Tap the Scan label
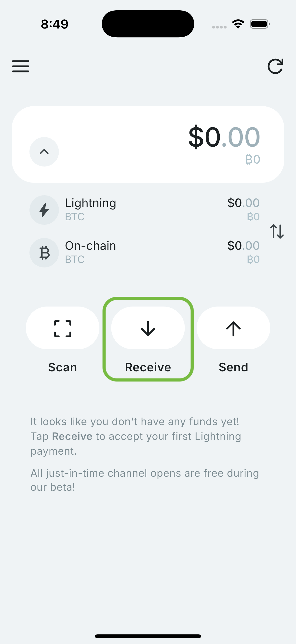This screenshot has height=644, width=296. pos(62,367)
